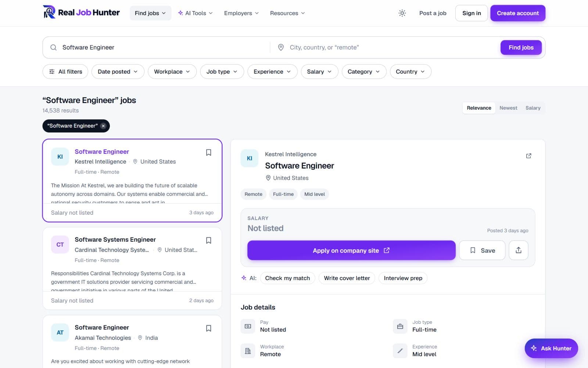Open the Find jobs menu

[x=150, y=13]
